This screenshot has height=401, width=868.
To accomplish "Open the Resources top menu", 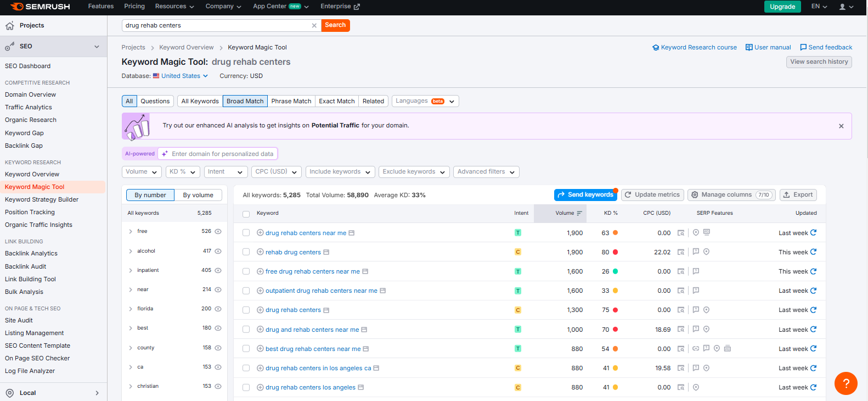I will (x=174, y=7).
